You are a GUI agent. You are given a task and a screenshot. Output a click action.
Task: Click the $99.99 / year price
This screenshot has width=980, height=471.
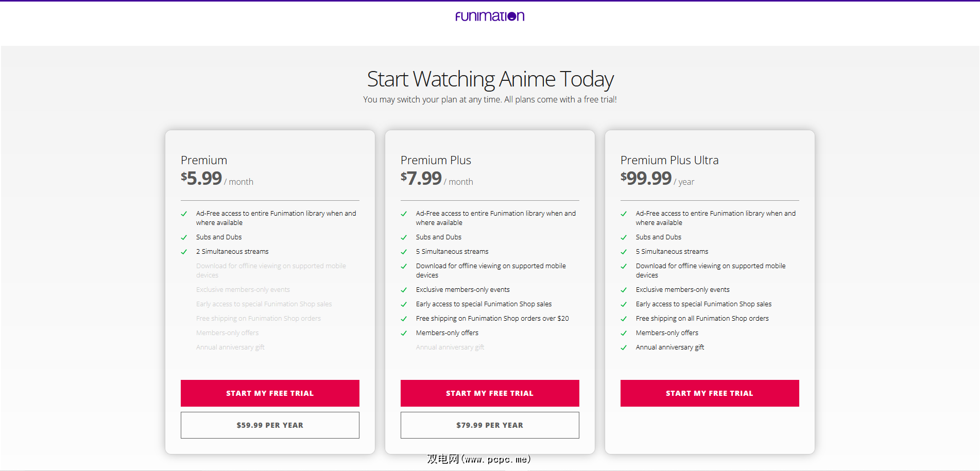[x=657, y=179]
